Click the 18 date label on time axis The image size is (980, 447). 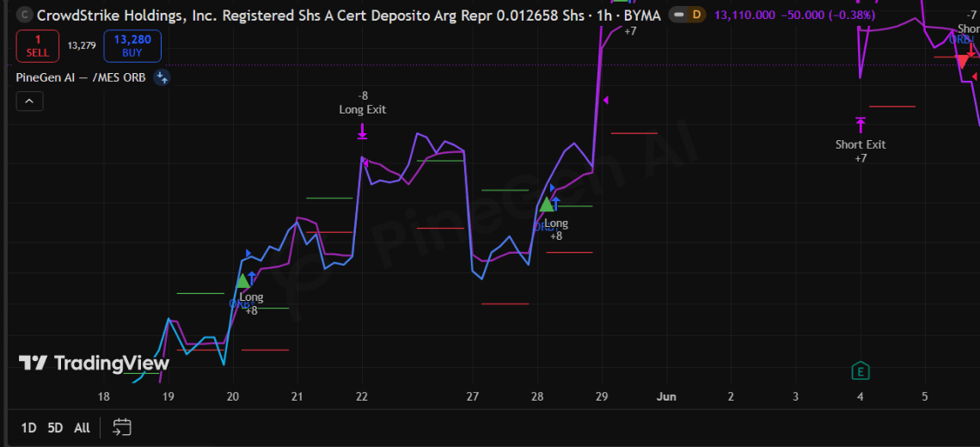[104, 396]
